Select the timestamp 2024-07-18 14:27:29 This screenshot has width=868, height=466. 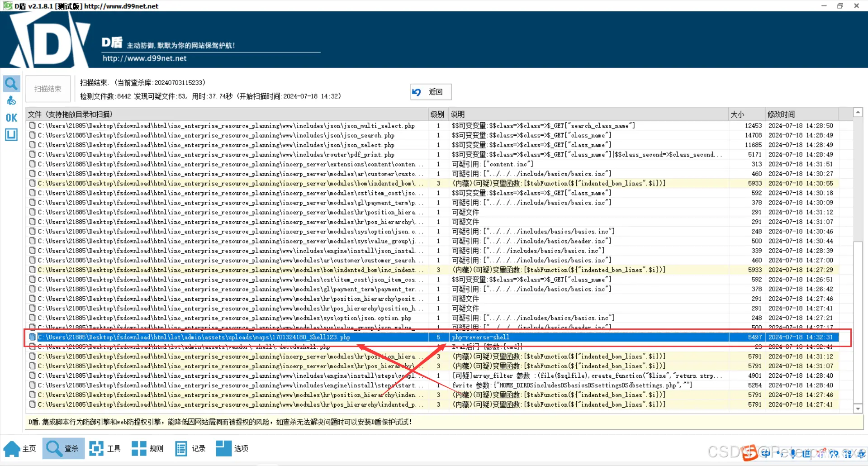[800, 270]
